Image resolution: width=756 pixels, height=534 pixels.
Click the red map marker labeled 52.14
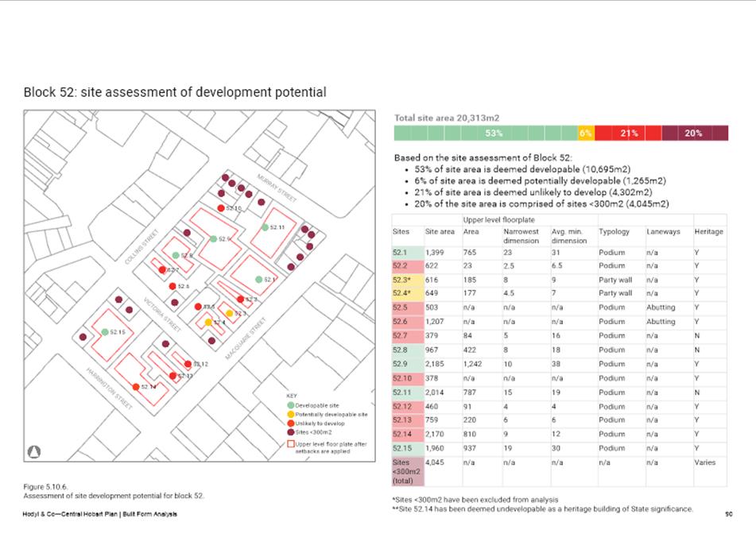click(x=136, y=387)
